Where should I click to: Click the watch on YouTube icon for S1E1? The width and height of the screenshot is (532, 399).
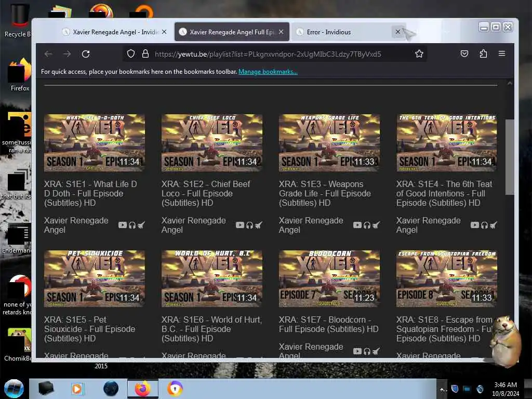[123, 225]
